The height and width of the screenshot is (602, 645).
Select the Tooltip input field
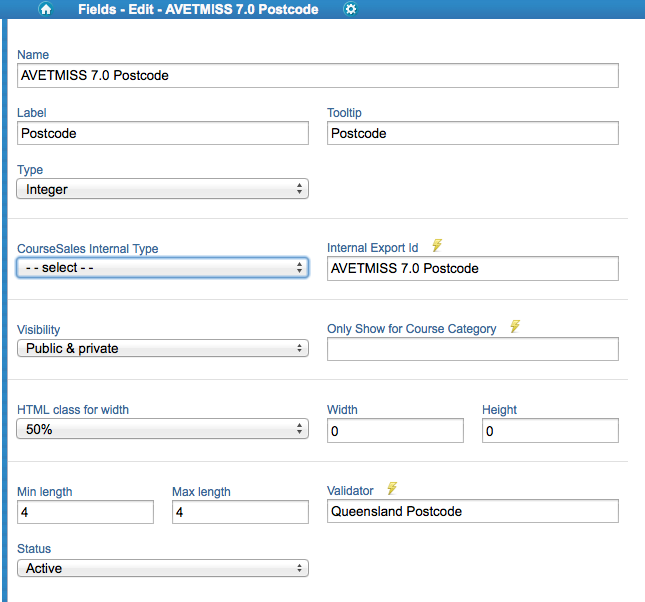(472, 133)
